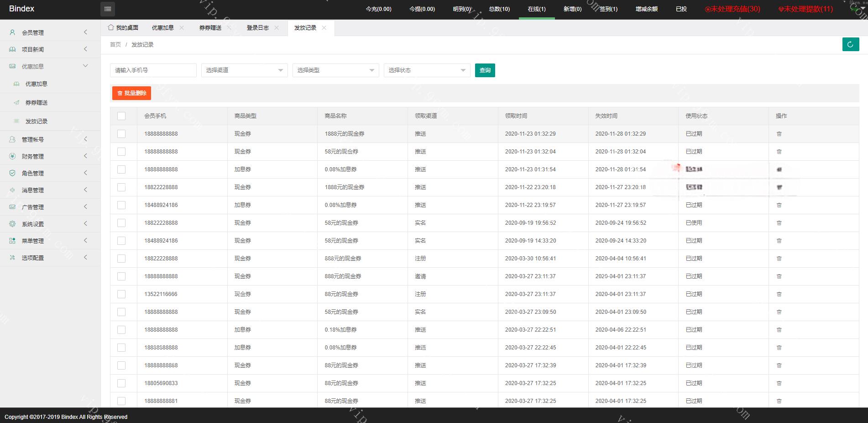The height and width of the screenshot is (423, 868).
Task: Click the 系统设置 gear icon in sidebar
Action: tap(12, 224)
